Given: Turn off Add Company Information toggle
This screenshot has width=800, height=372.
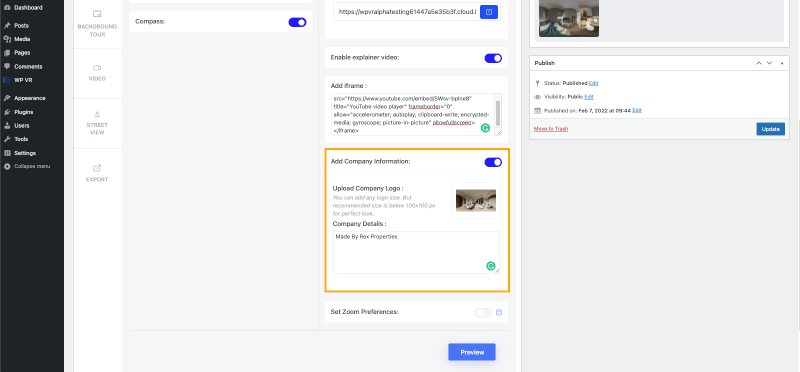Looking at the screenshot, I should [493, 162].
